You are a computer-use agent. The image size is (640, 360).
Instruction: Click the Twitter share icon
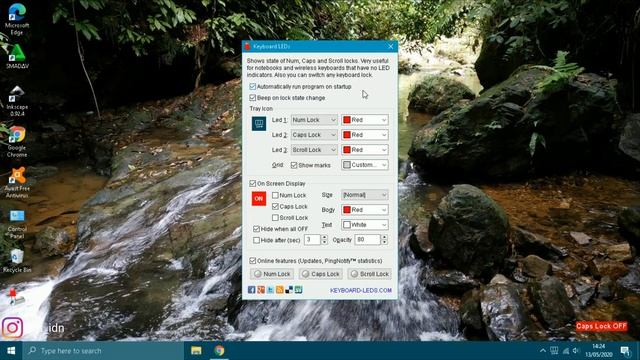pos(270,290)
